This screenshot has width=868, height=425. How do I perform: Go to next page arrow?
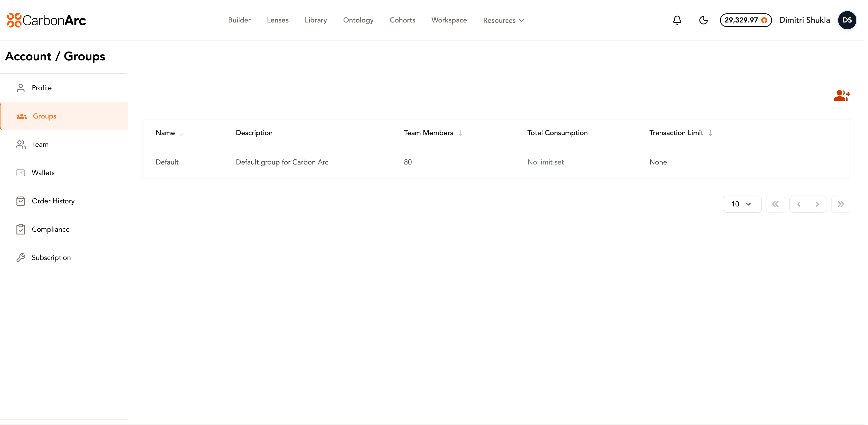click(817, 204)
